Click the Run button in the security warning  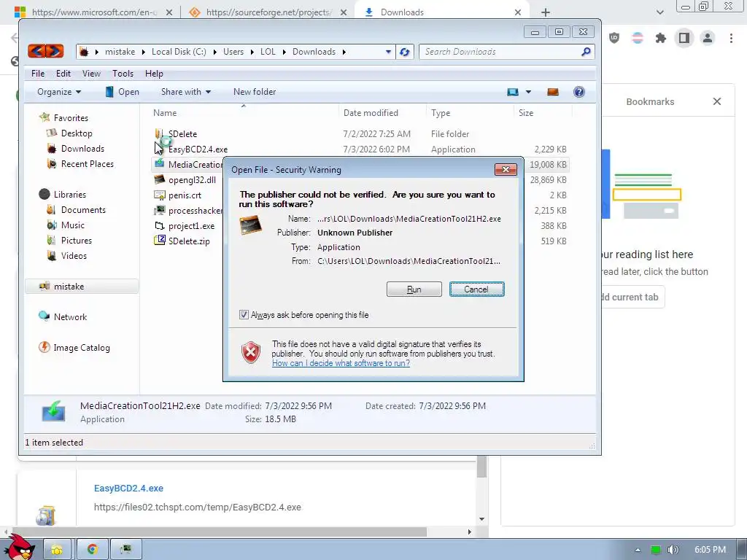414,289
